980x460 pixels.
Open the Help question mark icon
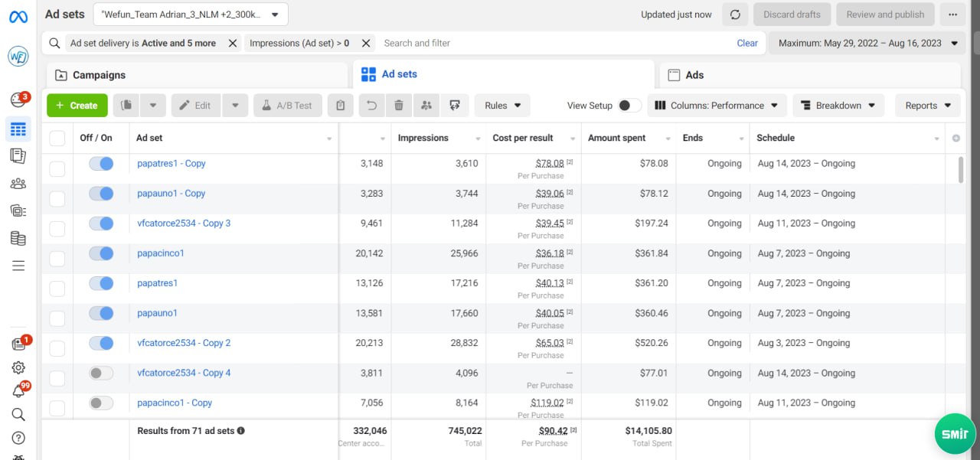pos(18,438)
